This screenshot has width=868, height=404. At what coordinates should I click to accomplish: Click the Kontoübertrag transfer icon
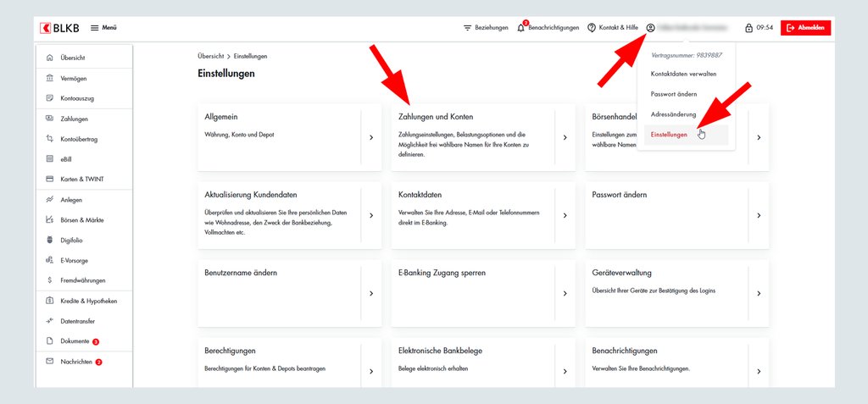pyautogui.click(x=49, y=139)
